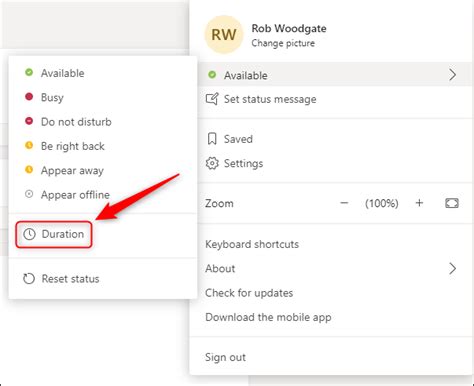This screenshot has height=386, width=474.
Task: Zoom out with the minus button
Action: click(x=344, y=203)
